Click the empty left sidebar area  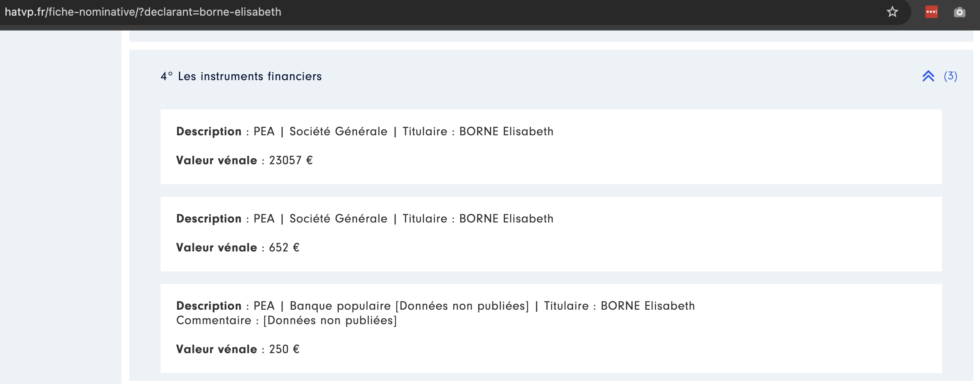click(61, 196)
